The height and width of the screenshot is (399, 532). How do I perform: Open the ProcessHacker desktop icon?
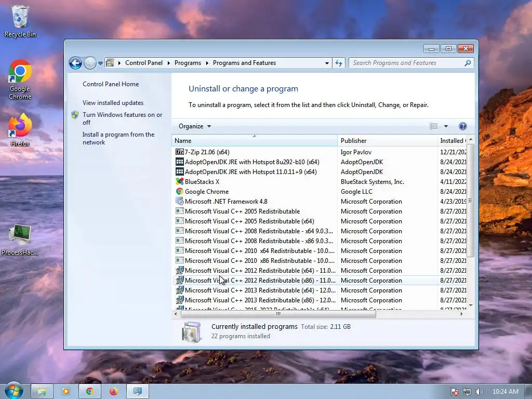20,240
